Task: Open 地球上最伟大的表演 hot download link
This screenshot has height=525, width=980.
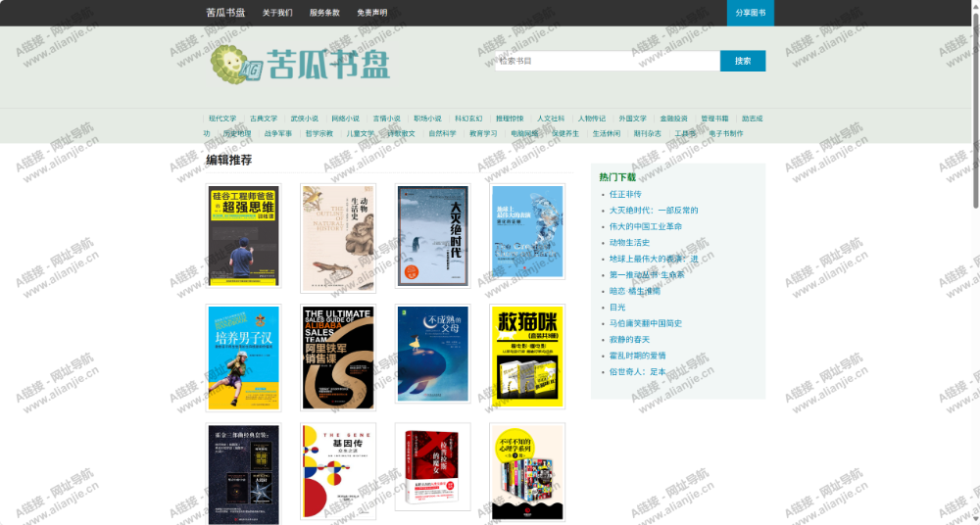Action: tap(654, 259)
